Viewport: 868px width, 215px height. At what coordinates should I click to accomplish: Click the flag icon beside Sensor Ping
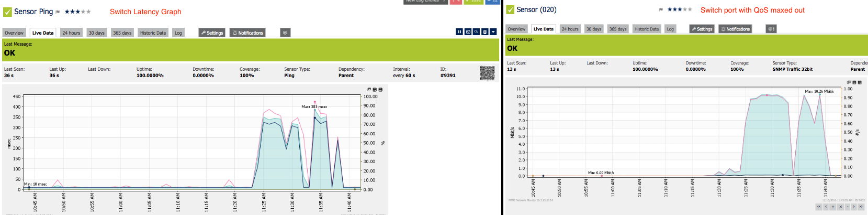58,12
